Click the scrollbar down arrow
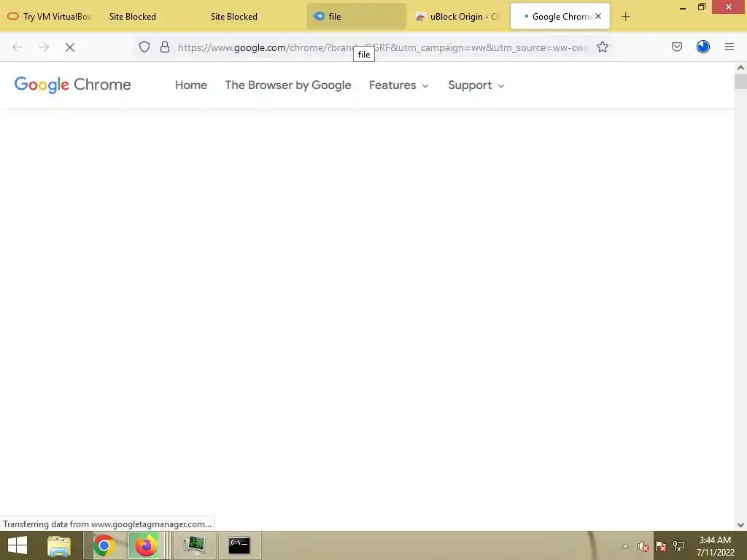 (x=741, y=525)
